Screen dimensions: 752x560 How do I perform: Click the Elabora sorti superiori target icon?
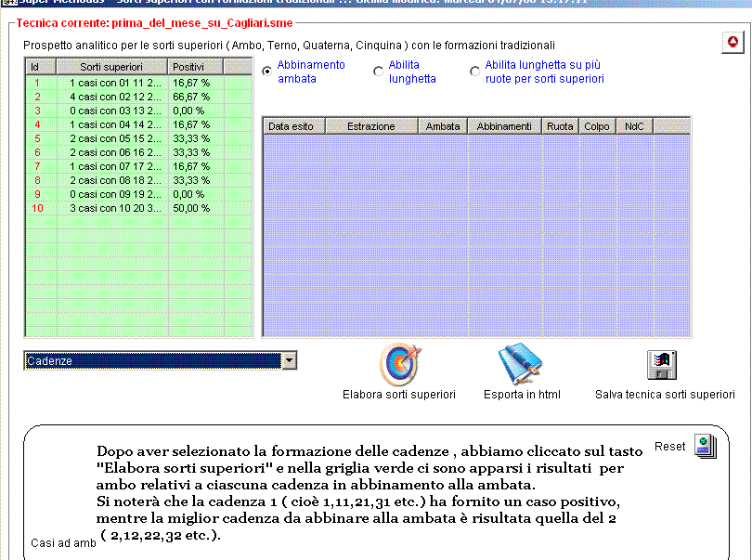click(400, 364)
